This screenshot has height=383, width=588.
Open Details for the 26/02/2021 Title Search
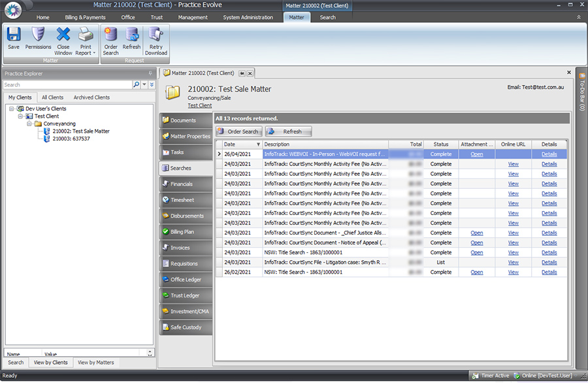point(549,273)
